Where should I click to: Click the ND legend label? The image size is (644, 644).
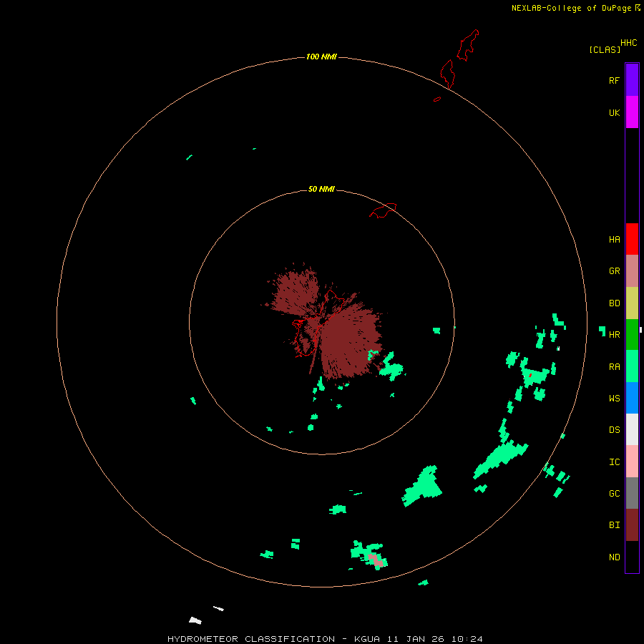coord(614,557)
